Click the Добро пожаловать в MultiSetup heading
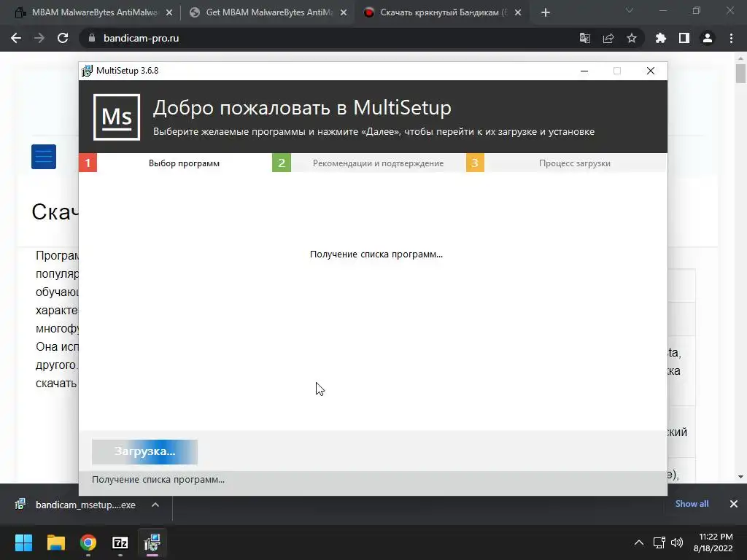 302,108
